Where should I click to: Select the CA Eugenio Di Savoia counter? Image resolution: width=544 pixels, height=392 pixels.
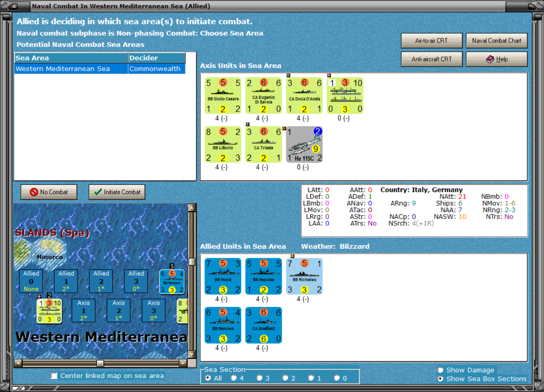(264, 96)
